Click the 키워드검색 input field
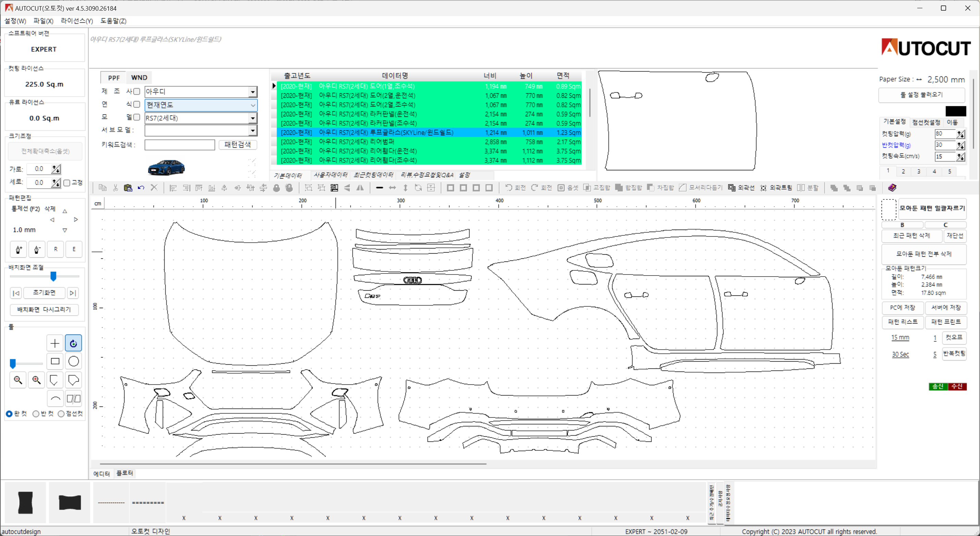Image resolution: width=980 pixels, height=536 pixels. pyautogui.click(x=180, y=145)
